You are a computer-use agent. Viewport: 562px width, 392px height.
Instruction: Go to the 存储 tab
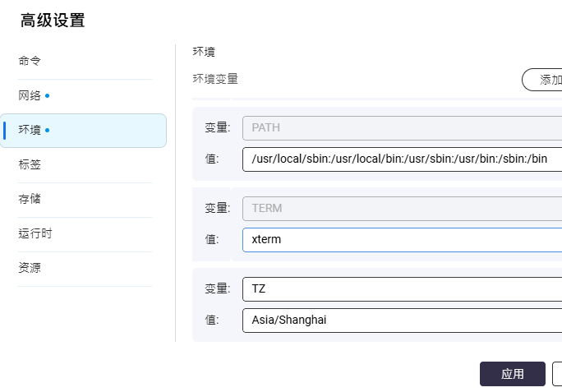point(85,199)
